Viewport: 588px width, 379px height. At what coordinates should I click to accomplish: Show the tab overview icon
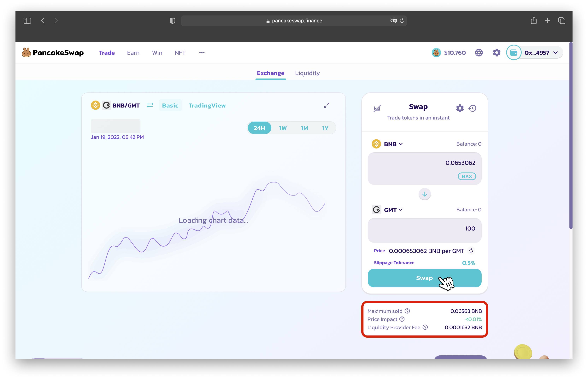click(562, 21)
